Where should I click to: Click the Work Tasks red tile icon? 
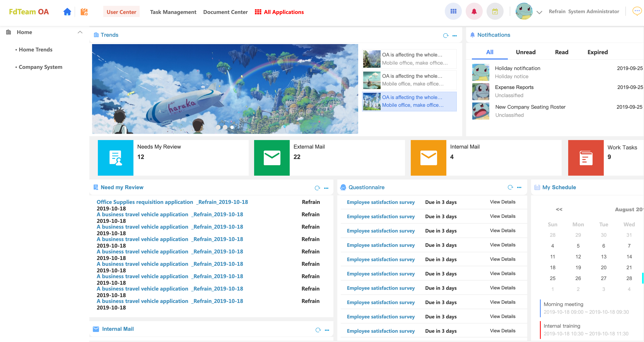(586, 157)
